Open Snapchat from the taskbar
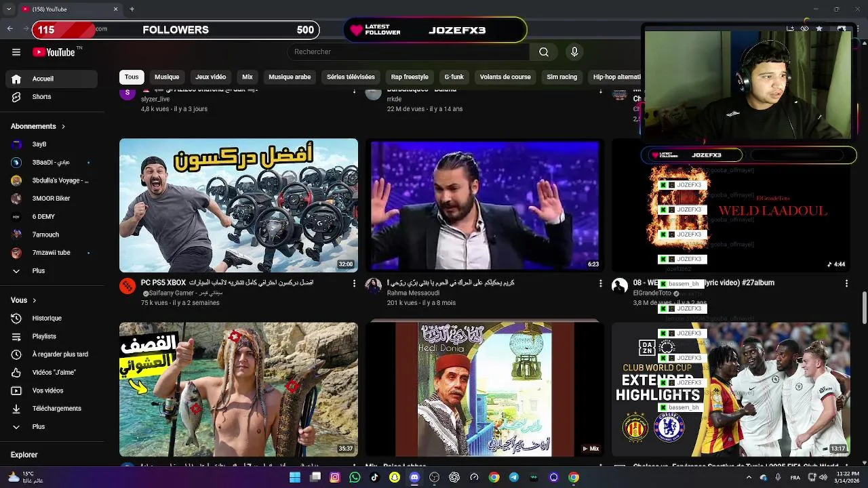Image resolution: width=868 pixels, height=488 pixels. point(395,477)
